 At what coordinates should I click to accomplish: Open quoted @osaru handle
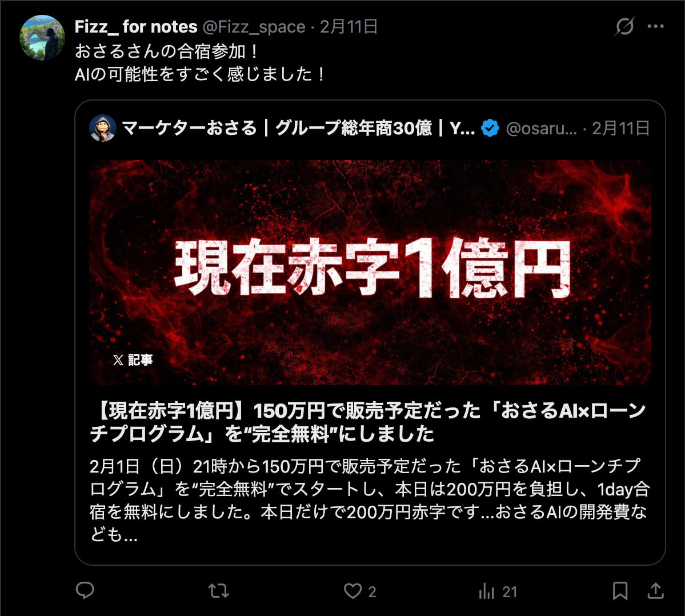coord(541,129)
